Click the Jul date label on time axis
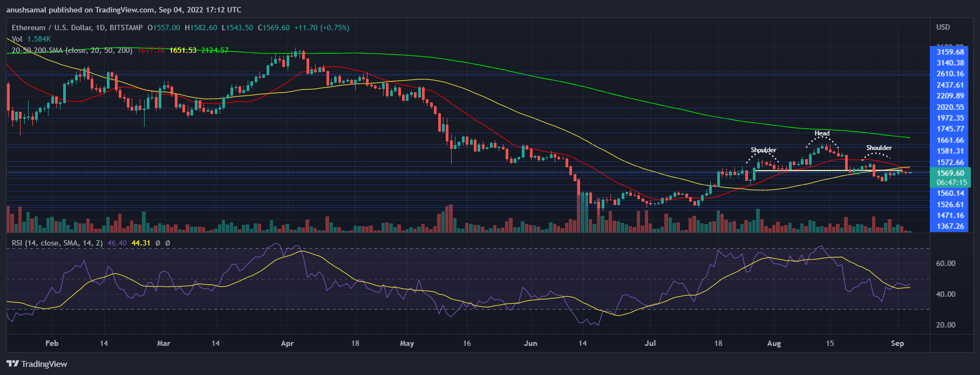 pos(650,343)
